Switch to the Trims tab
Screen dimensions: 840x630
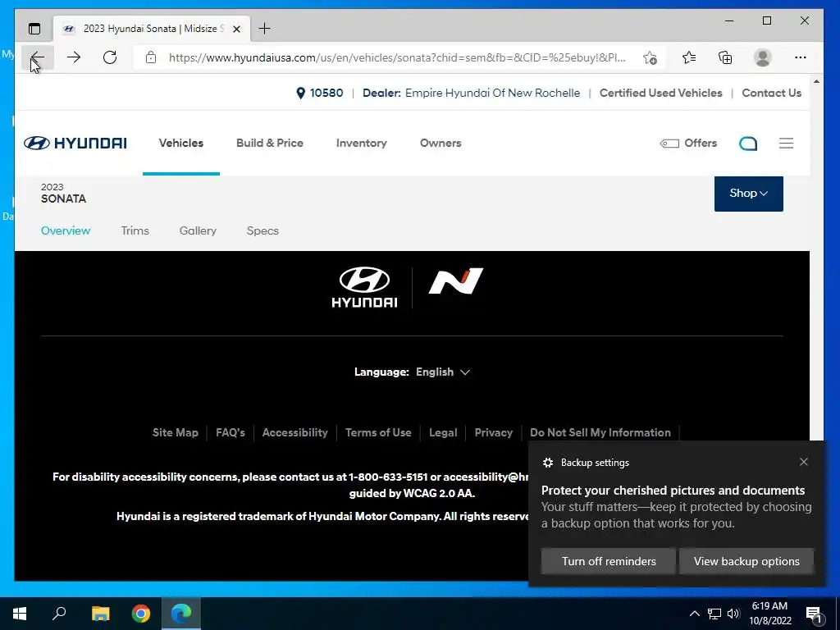[x=135, y=231]
